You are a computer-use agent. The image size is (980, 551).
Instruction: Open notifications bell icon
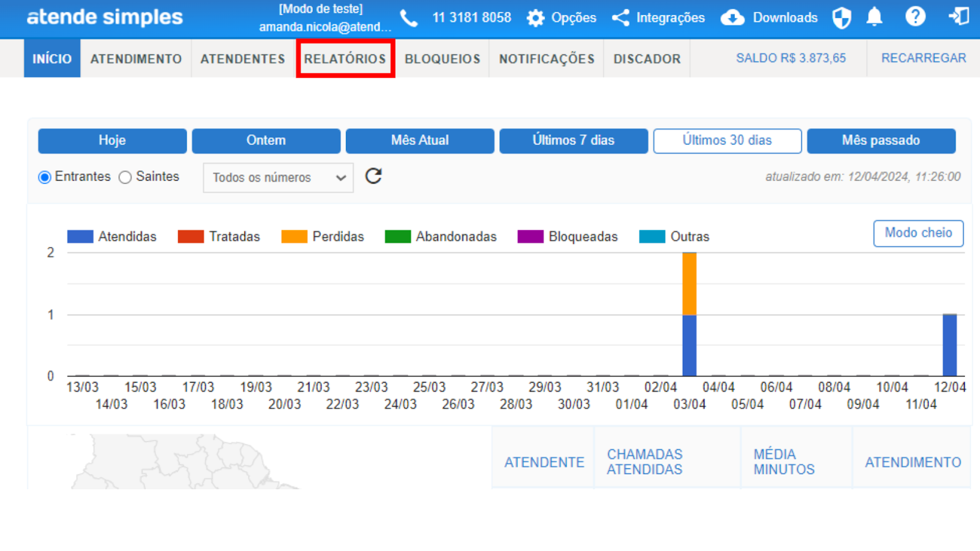point(875,17)
